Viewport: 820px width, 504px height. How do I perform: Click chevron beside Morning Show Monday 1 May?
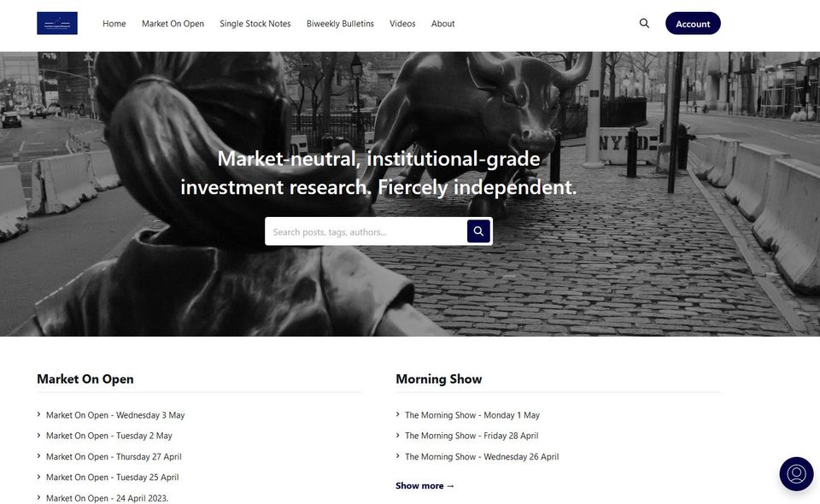point(398,414)
